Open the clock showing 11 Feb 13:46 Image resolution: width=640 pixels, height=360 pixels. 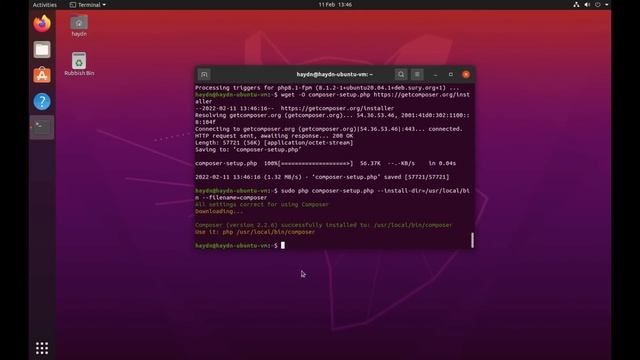[335, 5]
